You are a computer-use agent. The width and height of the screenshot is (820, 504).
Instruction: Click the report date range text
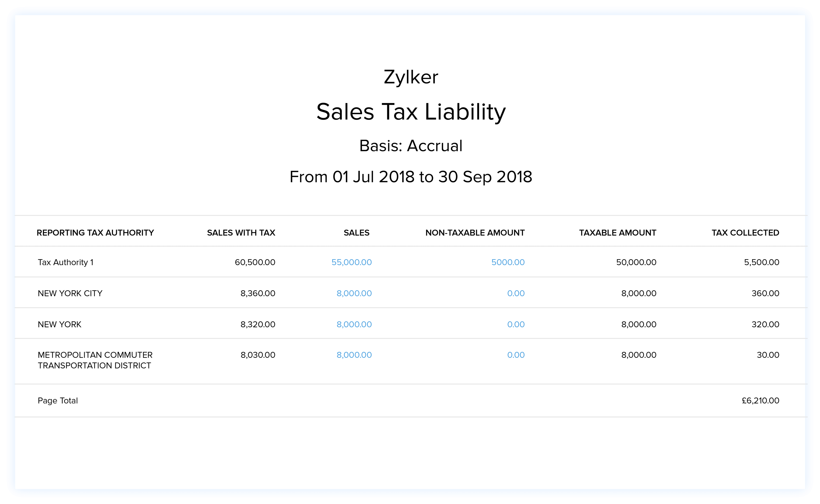411,177
